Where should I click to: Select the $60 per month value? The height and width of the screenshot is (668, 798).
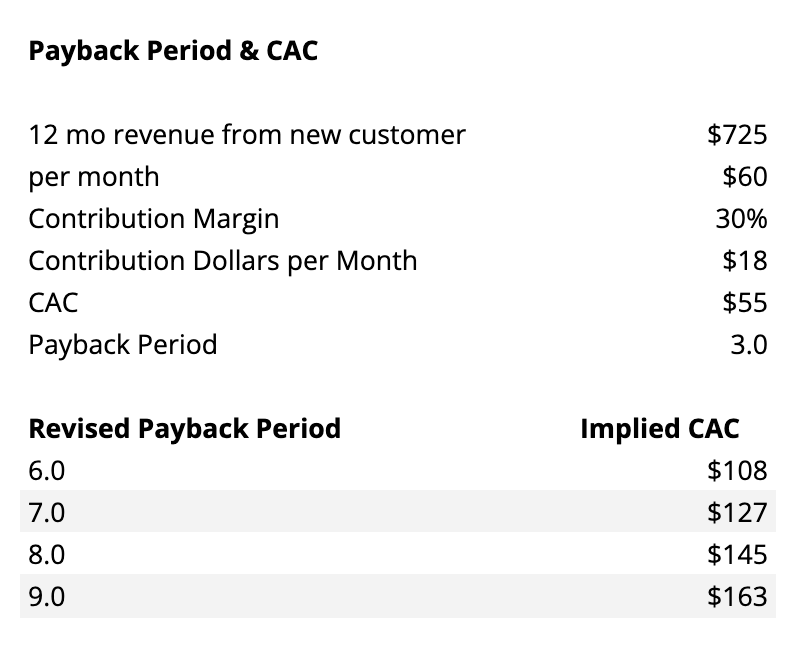744,177
